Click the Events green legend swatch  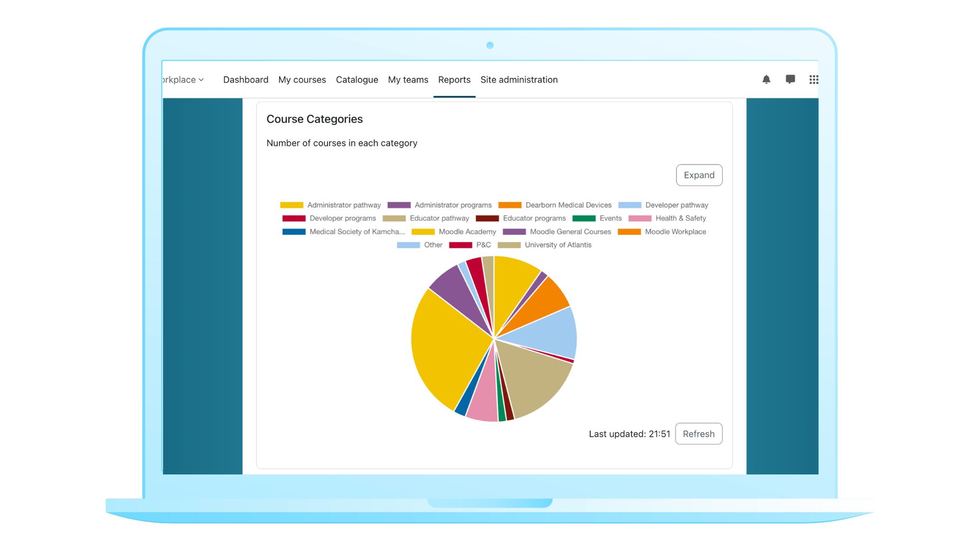(x=584, y=219)
